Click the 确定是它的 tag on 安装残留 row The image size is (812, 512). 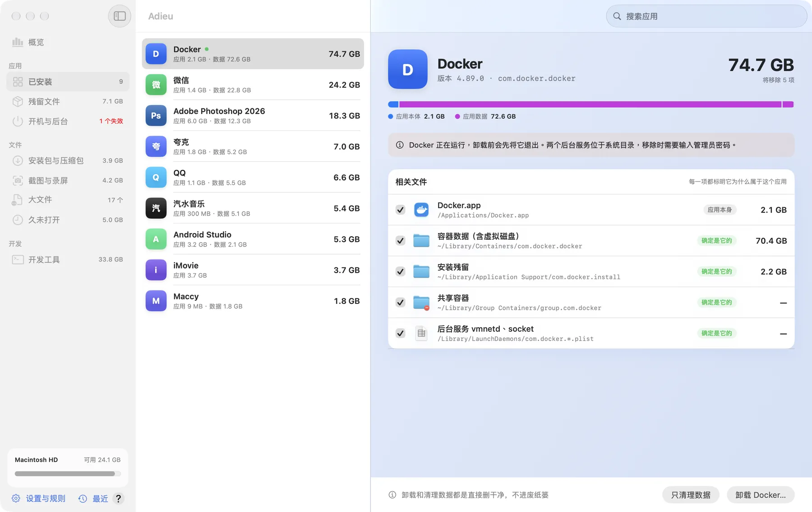pyautogui.click(x=717, y=271)
